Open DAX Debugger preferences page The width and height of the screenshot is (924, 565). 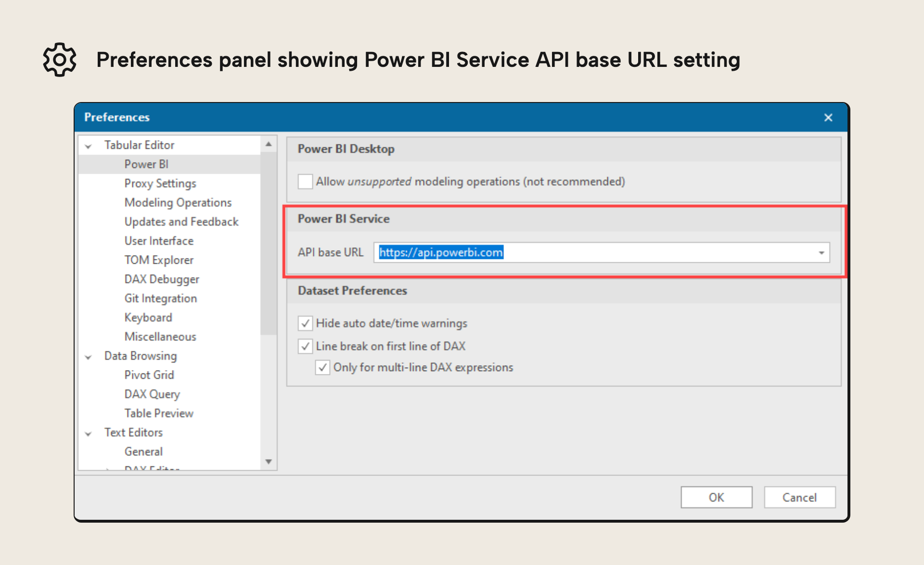pos(162,279)
